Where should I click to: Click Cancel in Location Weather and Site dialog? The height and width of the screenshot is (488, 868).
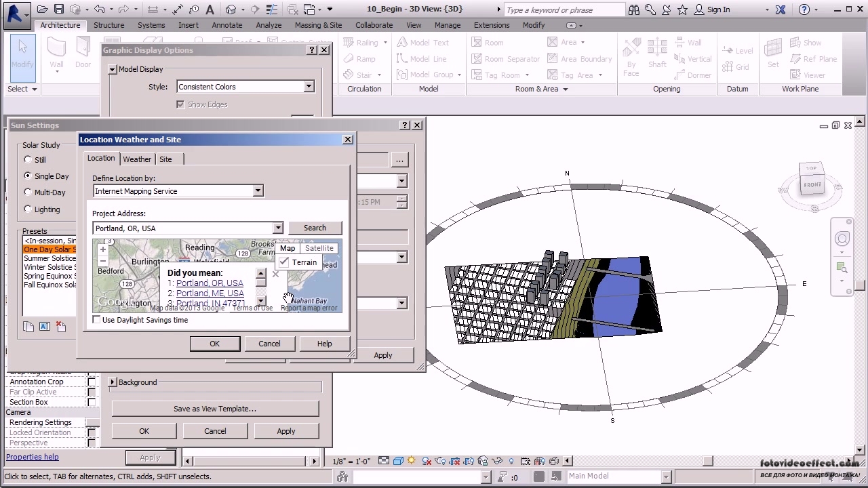269,344
